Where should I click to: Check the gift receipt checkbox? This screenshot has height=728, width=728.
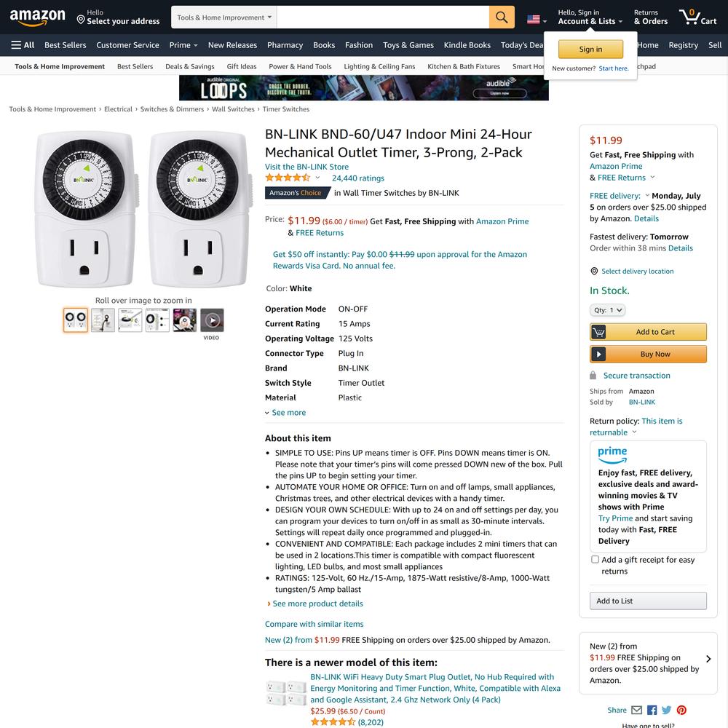595,559
